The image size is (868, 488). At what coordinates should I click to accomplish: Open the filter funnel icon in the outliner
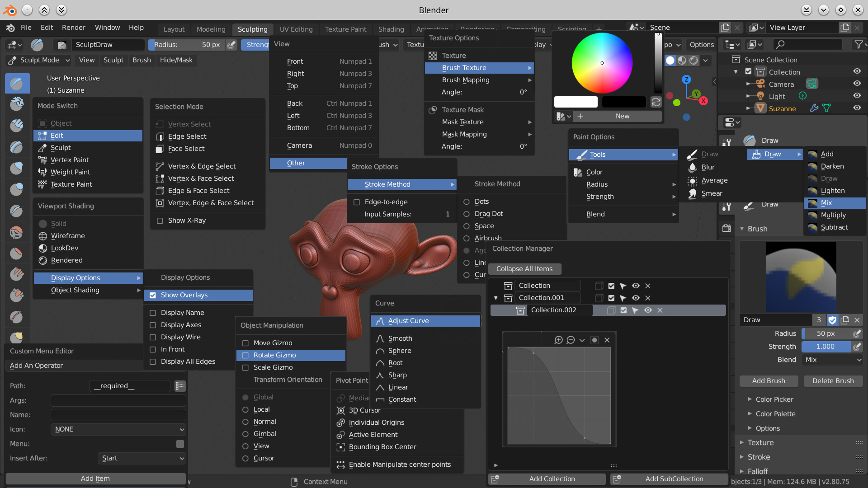coord(859,44)
